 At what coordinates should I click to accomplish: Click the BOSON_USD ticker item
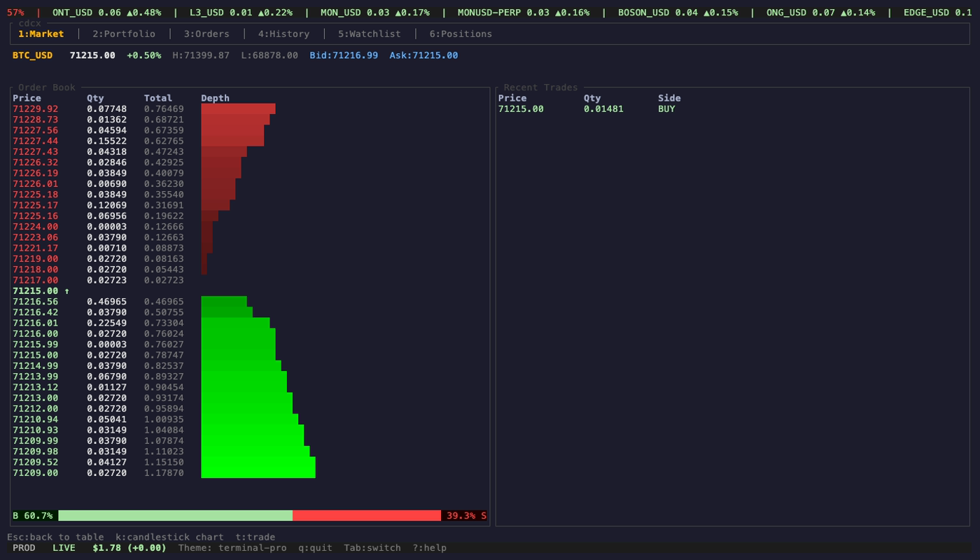pyautogui.click(x=677, y=13)
